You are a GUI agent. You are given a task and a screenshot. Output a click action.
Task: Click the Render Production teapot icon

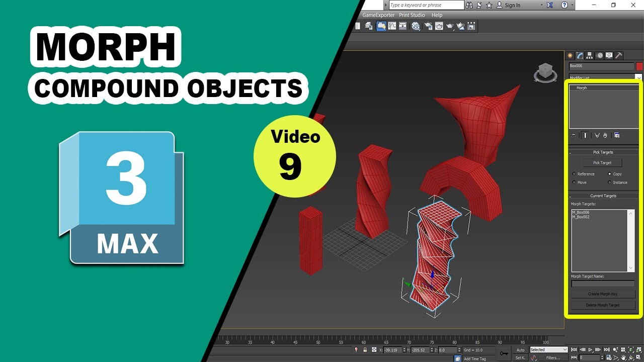click(450, 26)
